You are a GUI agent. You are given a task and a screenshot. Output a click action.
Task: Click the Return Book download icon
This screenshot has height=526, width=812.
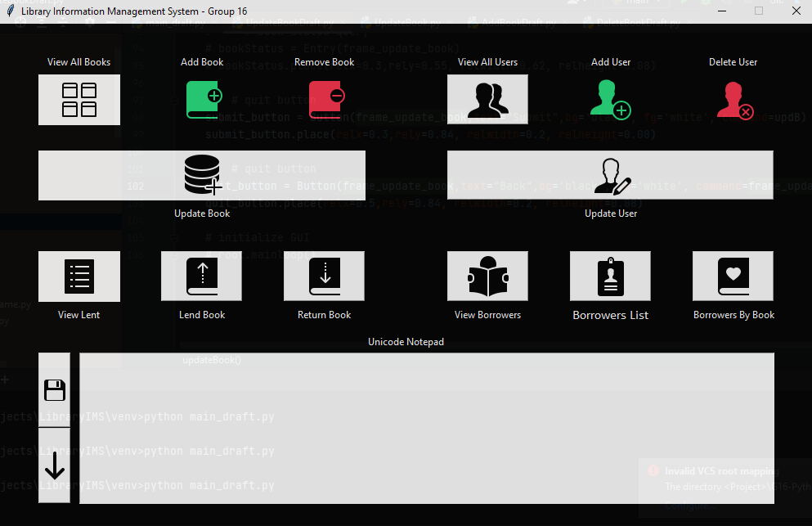click(x=324, y=276)
